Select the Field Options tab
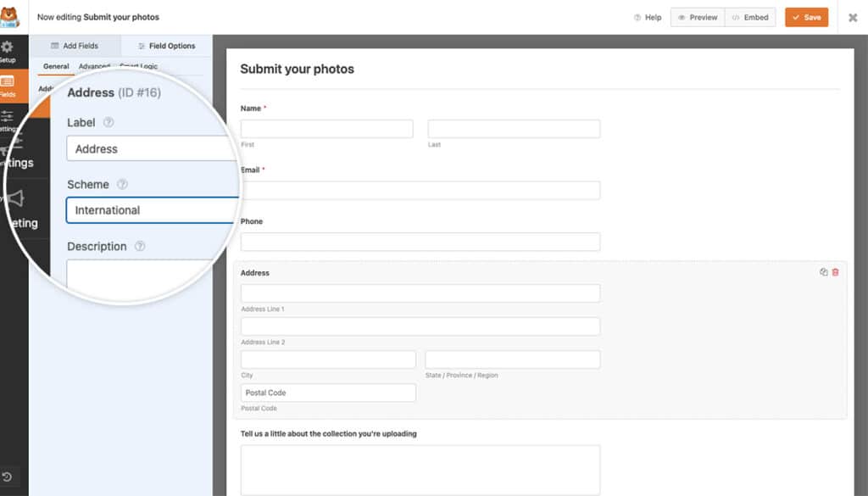 (166, 45)
